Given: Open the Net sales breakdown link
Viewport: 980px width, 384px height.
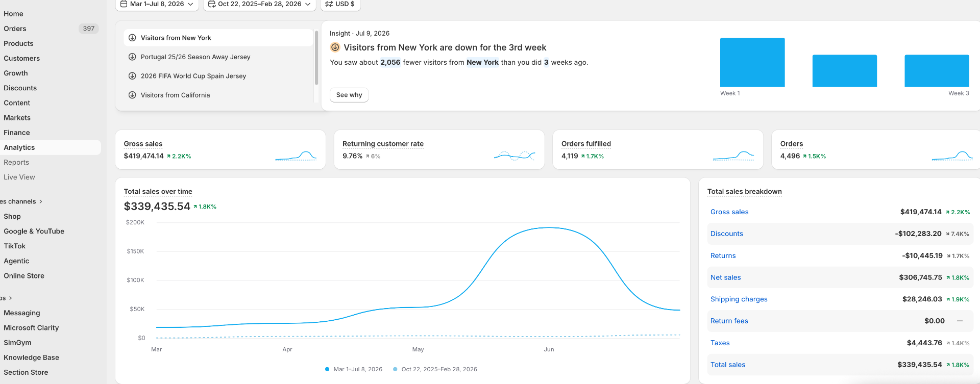Looking at the screenshot, I should pos(726,277).
